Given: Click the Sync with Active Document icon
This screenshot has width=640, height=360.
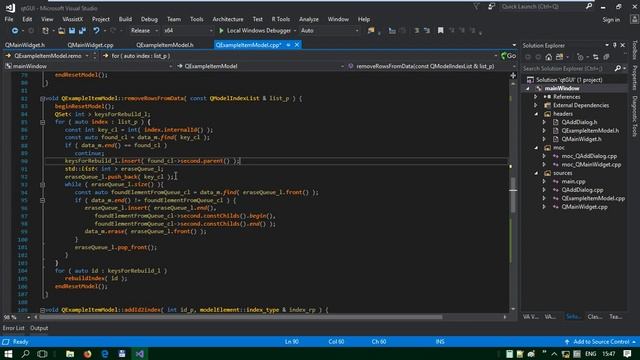Looking at the screenshot, I should [x=596, y=57].
